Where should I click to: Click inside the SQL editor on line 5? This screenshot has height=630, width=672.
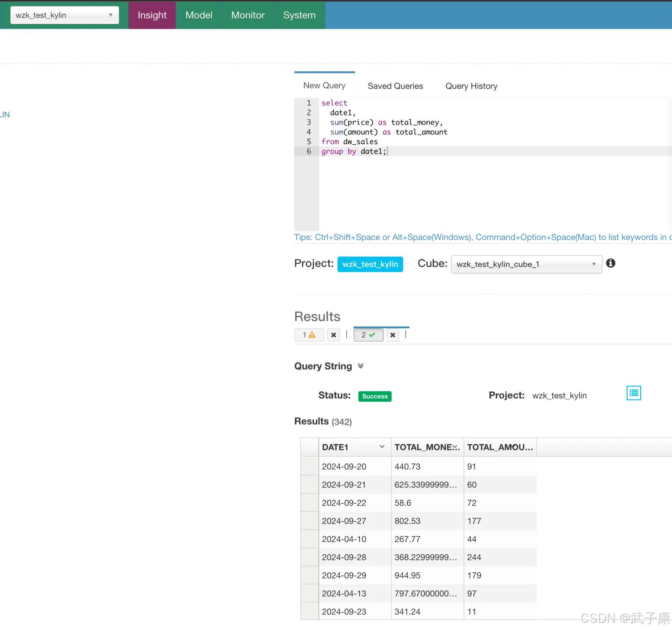403,141
